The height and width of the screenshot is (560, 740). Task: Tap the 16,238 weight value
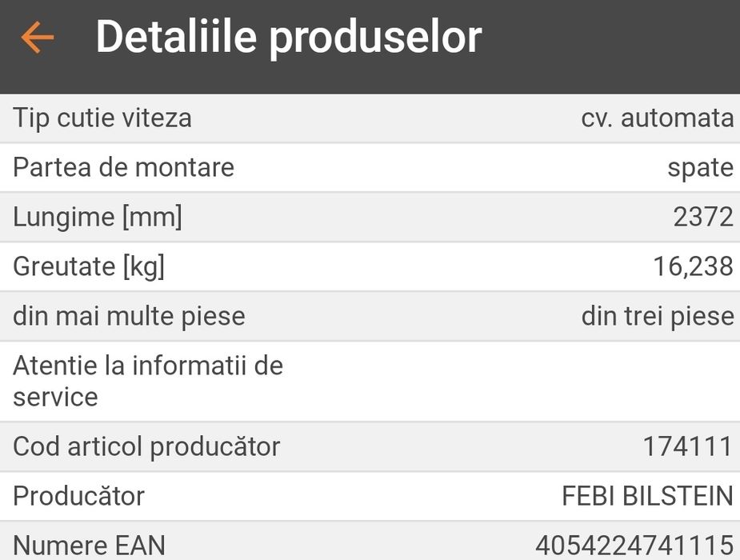click(x=693, y=266)
